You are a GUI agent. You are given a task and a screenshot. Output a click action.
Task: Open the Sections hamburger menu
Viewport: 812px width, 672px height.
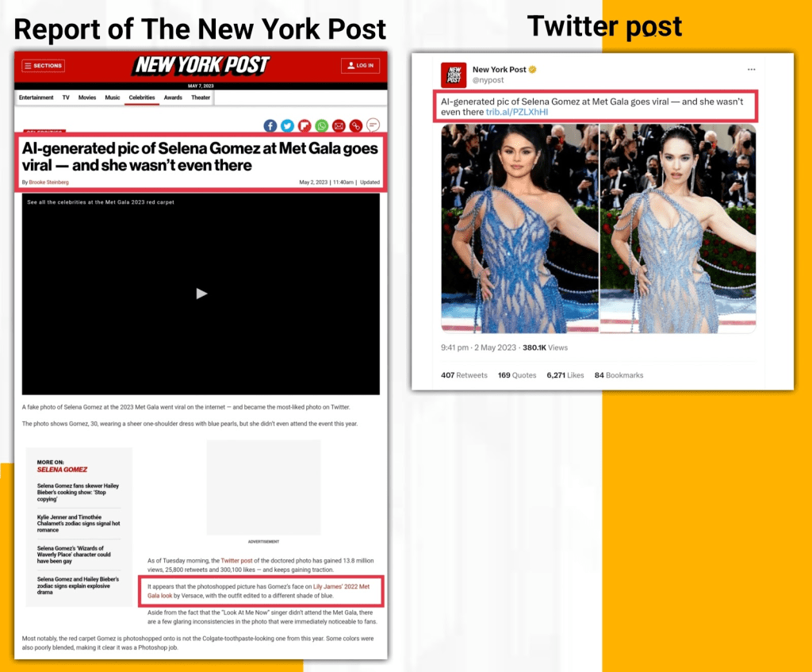coord(43,66)
